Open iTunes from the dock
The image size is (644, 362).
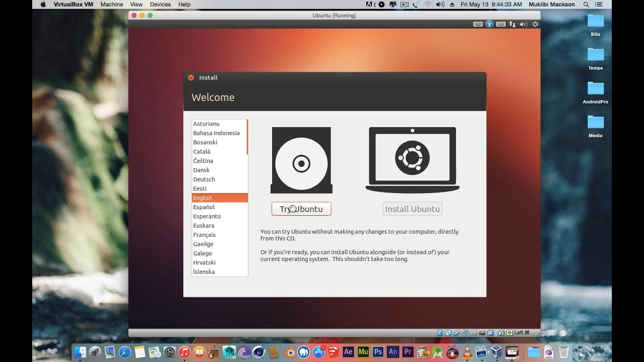(x=184, y=351)
